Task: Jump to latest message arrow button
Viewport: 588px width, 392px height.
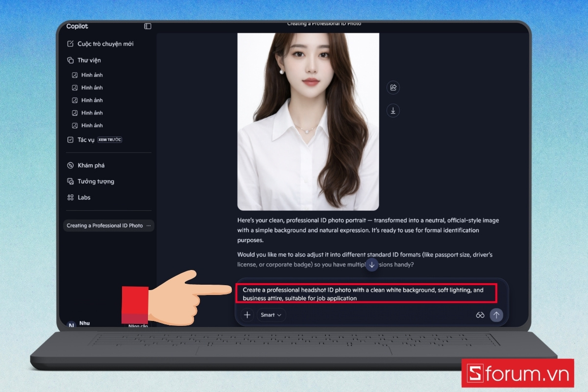Action: coord(372,265)
